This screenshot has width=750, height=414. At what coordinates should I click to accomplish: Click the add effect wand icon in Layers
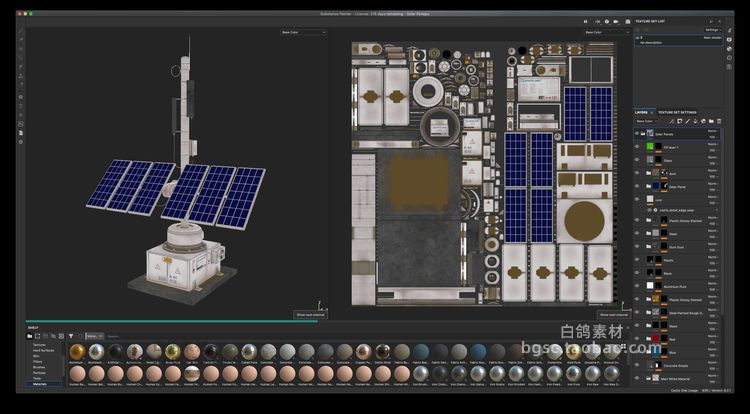click(x=672, y=121)
